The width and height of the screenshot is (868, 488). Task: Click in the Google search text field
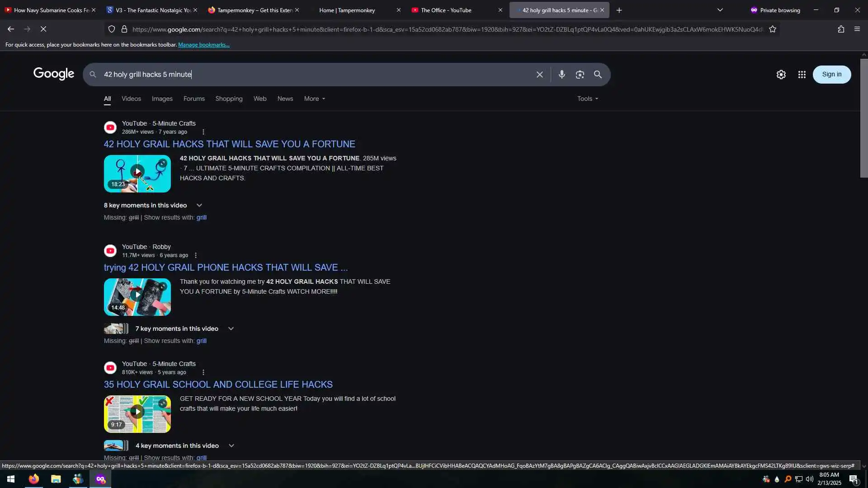click(x=316, y=75)
